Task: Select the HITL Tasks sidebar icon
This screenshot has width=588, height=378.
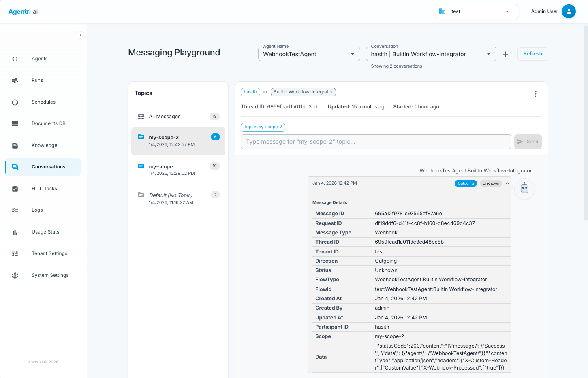Action: click(15, 189)
